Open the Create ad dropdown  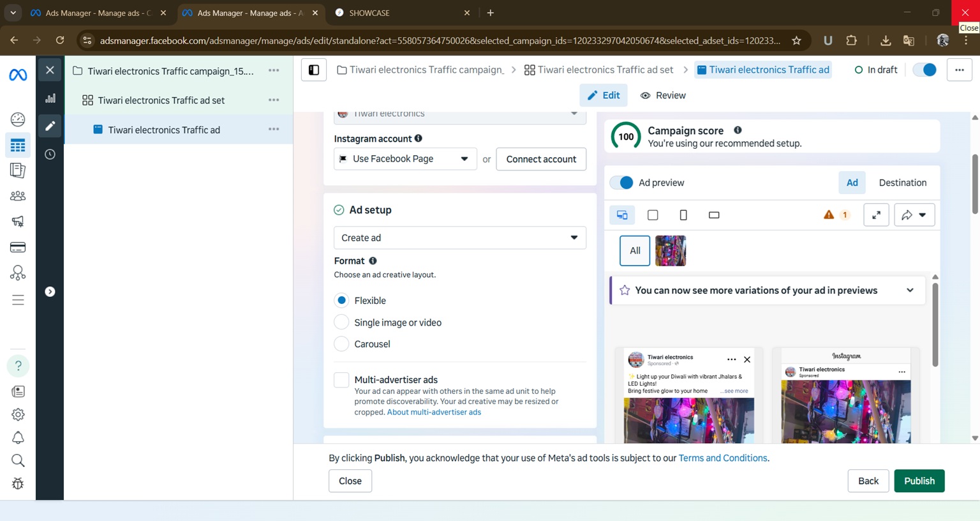click(459, 238)
